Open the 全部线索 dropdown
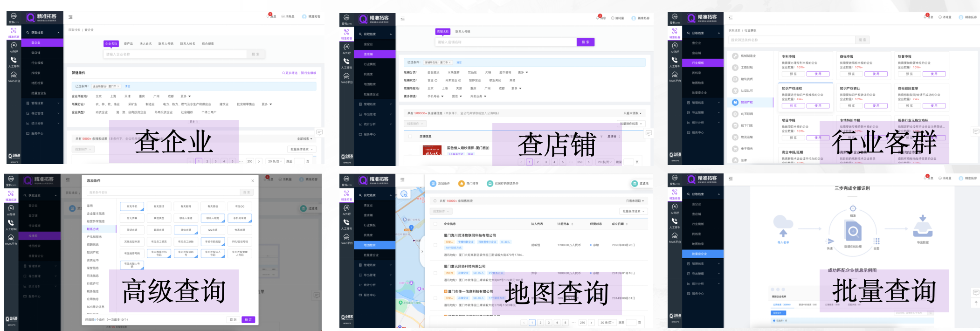The width and height of the screenshot is (980, 331). click(305, 139)
